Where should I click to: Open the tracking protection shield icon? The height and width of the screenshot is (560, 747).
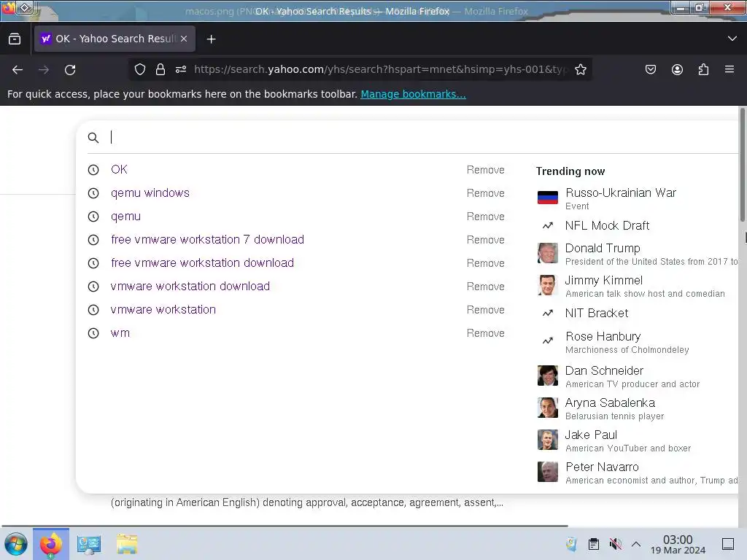tap(140, 69)
